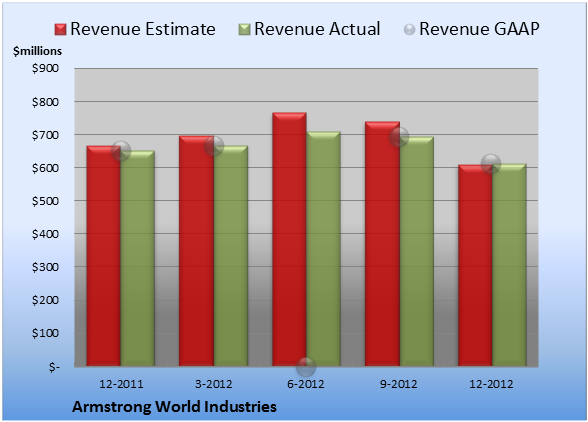Click the '$800' y-axis label
The image size is (588, 422).
click(x=45, y=102)
